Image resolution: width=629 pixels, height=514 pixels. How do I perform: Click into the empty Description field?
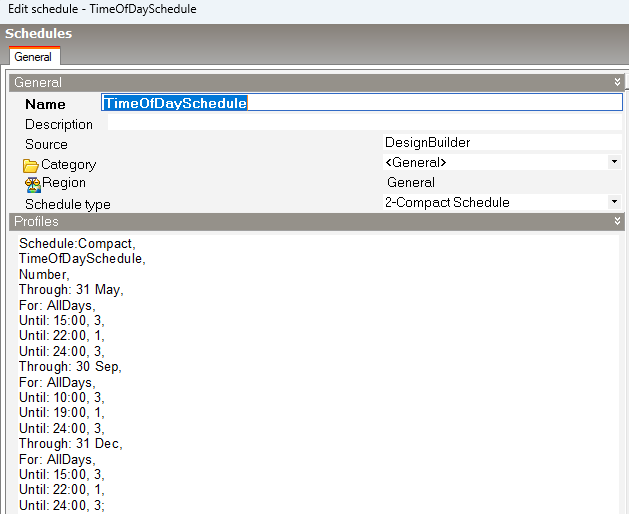click(360, 124)
